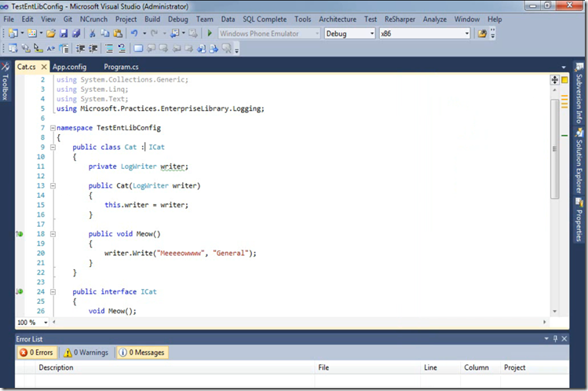Open the Toolbox side panel
This screenshot has height=391, width=588.
point(5,82)
